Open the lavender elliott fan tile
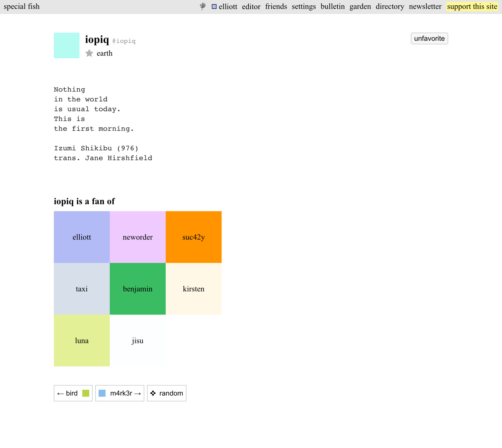 [x=82, y=237]
